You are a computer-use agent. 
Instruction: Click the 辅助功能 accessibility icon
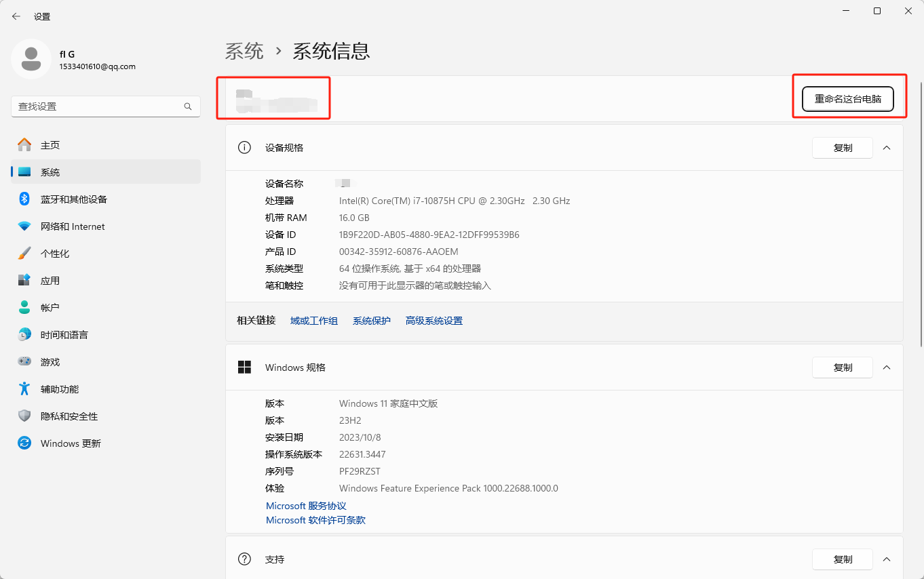tap(24, 389)
